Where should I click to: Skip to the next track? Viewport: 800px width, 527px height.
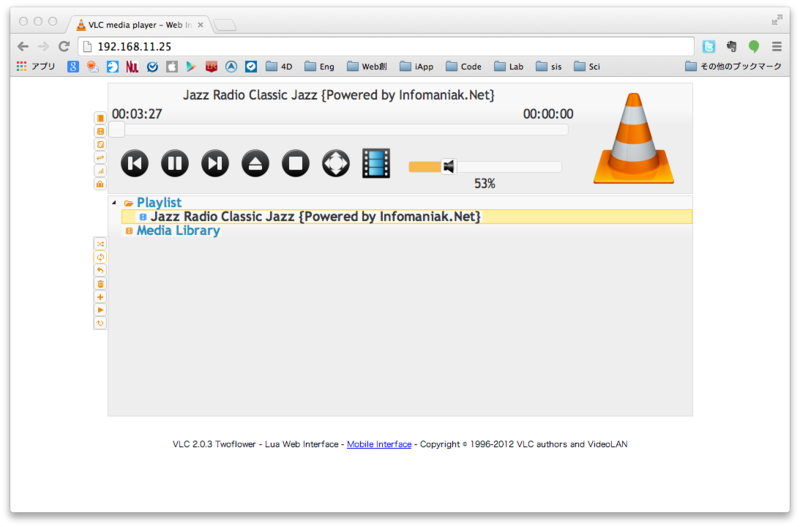(x=215, y=163)
